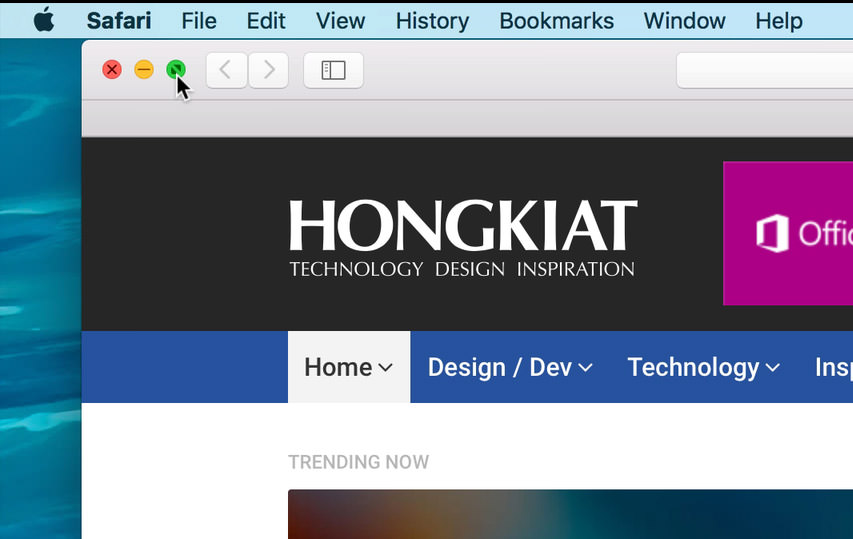Open the History menu
This screenshot has width=853, height=539.
point(432,21)
